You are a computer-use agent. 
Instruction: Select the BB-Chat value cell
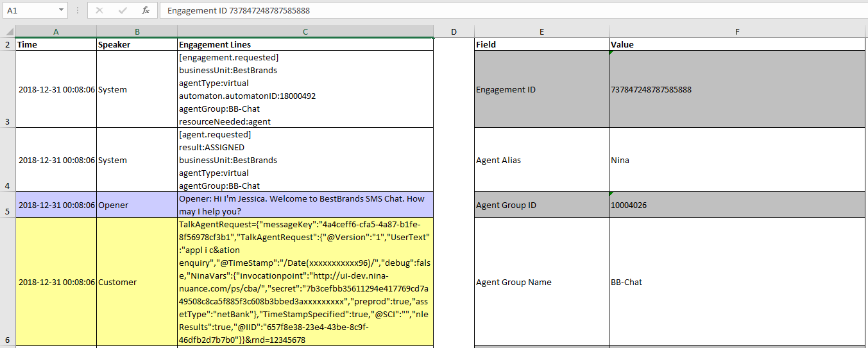(737, 283)
